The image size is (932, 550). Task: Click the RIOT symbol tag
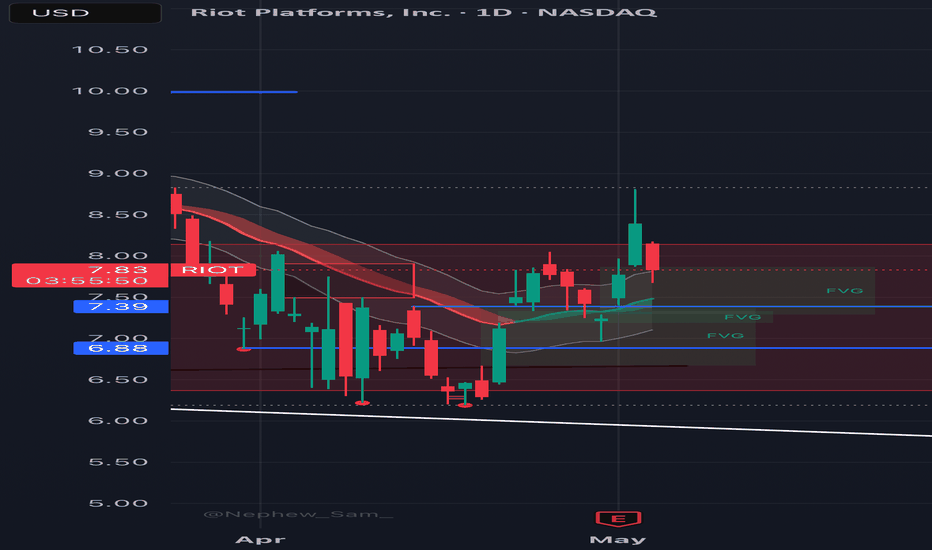(x=213, y=270)
